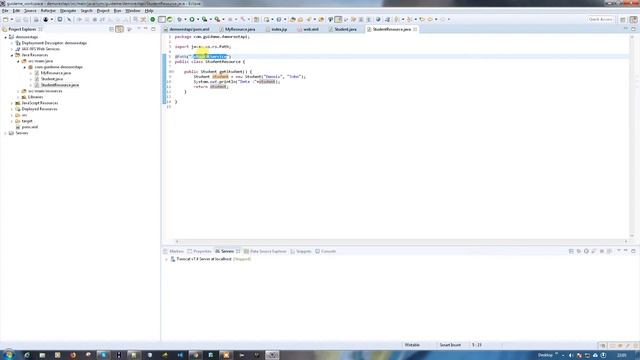The image size is (640, 360).
Task: Select MyResource.java in the project tree
Action: coord(56,73)
